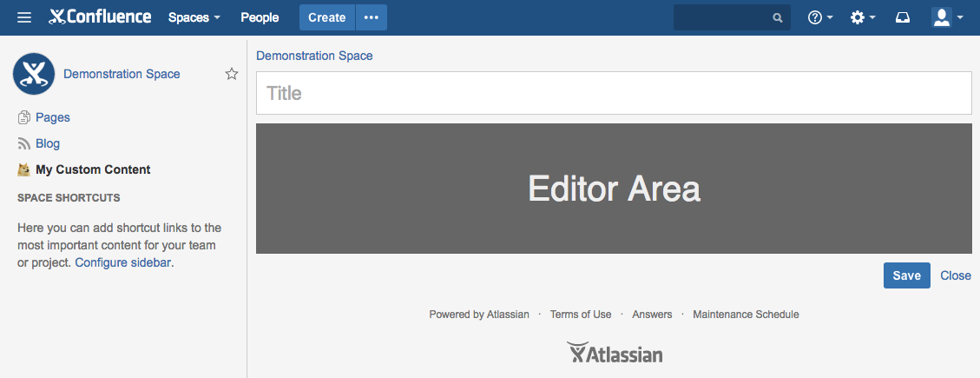Click the Demonstration Space avatar icon
980x378 pixels.
[x=34, y=74]
